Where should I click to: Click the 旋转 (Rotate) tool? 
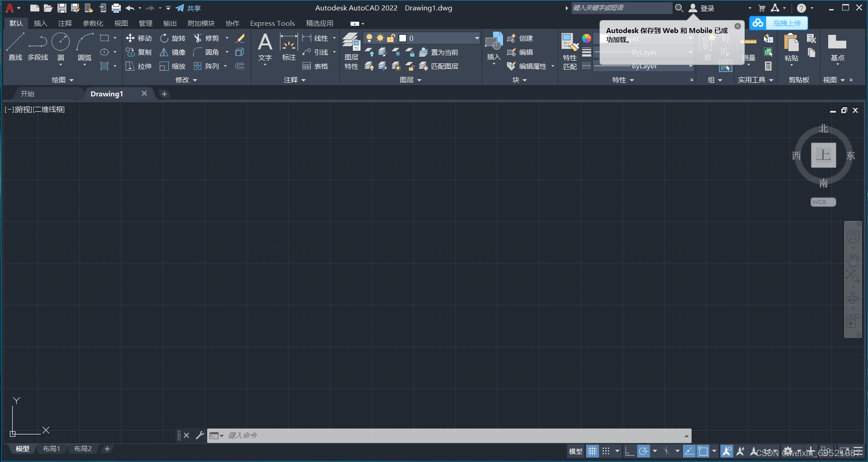point(173,38)
